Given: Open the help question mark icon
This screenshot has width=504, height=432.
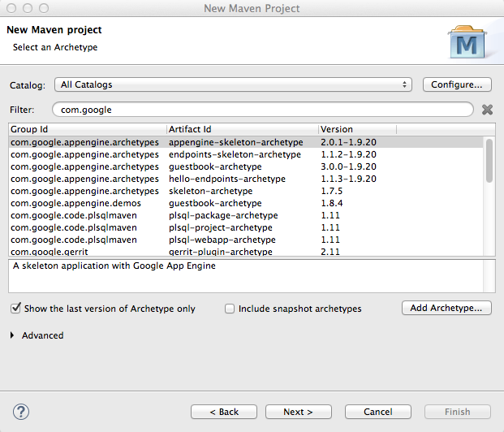Looking at the screenshot, I should [21, 412].
